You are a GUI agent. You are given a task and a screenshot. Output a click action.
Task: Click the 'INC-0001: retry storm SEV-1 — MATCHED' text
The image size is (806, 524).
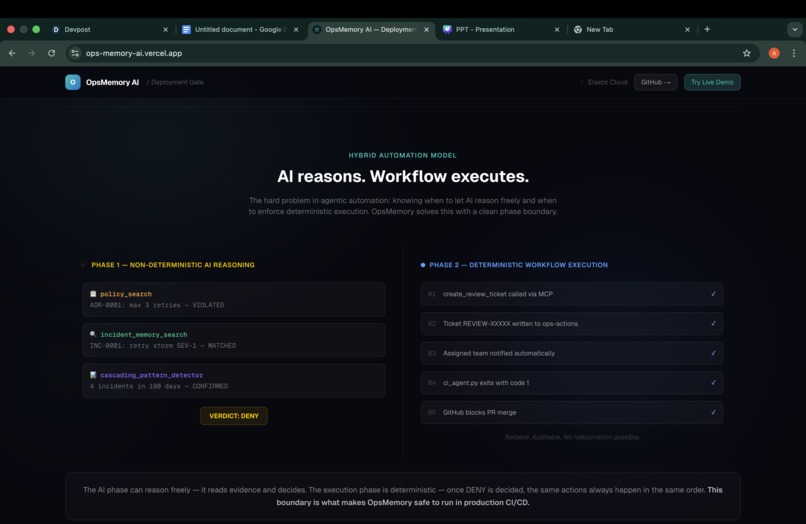point(163,346)
